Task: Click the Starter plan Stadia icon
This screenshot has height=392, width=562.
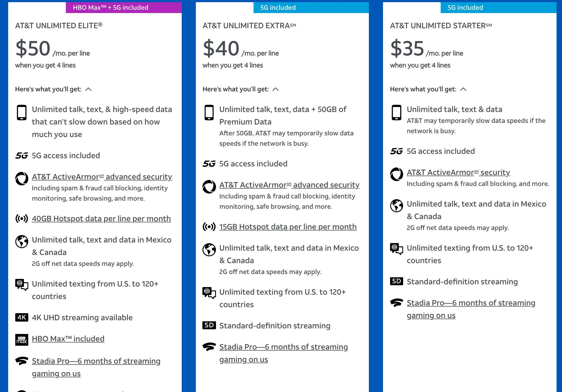Action: tap(397, 303)
